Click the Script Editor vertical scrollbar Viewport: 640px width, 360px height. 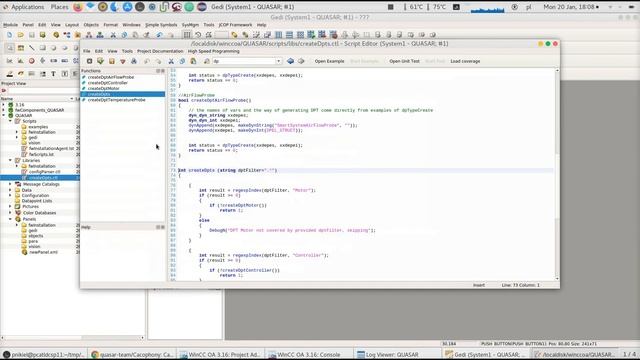[557, 176]
